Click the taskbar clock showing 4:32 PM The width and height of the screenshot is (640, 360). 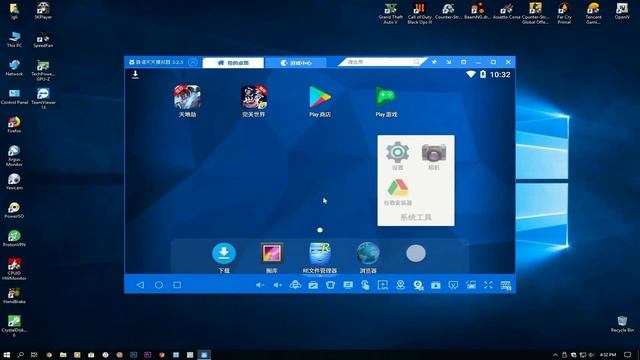(x=608, y=355)
